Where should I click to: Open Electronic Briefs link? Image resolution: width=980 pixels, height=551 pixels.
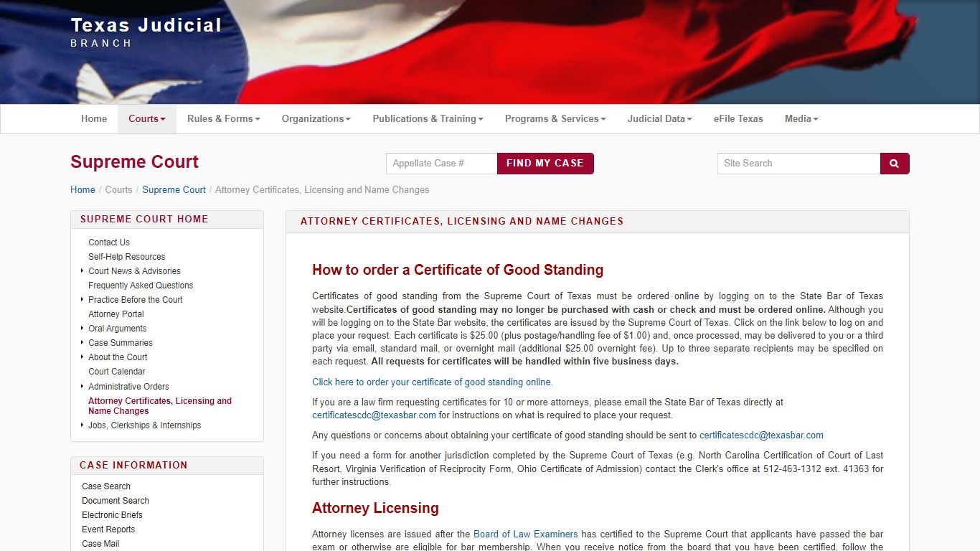pos(112,515)
